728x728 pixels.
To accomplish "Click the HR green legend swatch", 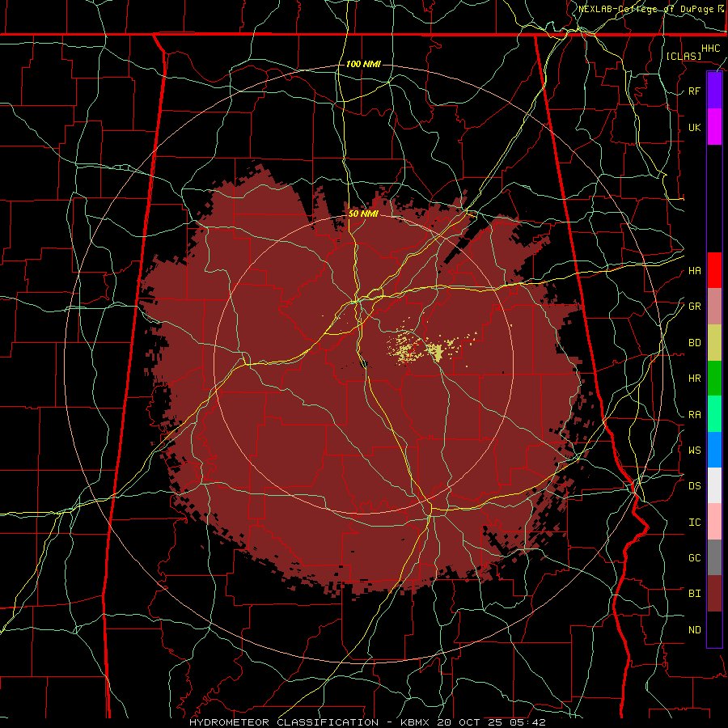I will (x=714, y=378).
